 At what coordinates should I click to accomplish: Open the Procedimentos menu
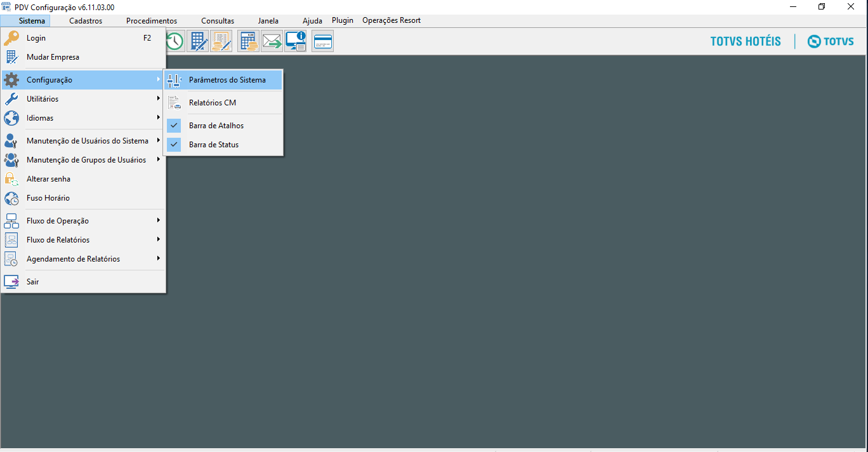click(x=152, y=21)
